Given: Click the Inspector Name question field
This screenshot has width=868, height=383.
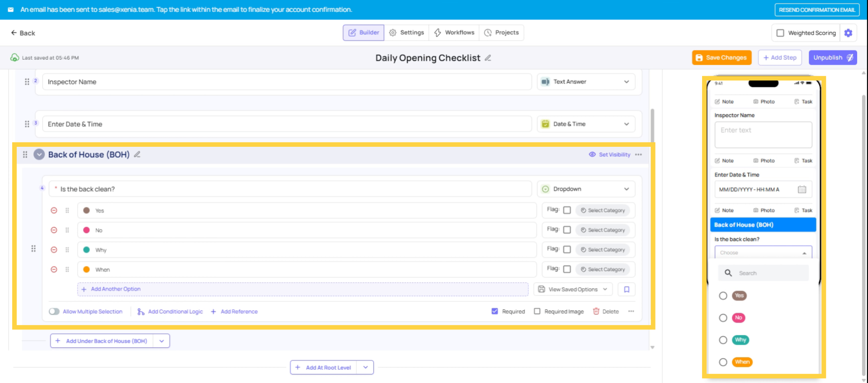Looking at the screenshot, I should 287,82.
